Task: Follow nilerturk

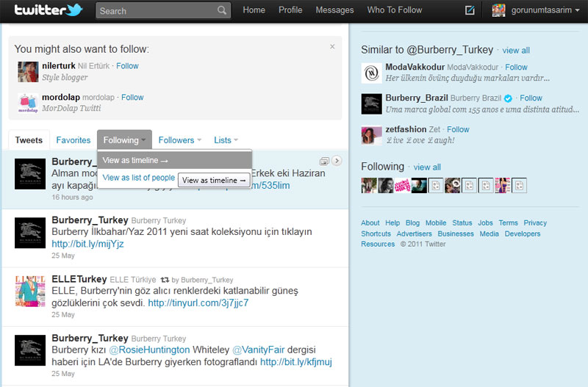Action: [127, 66]
